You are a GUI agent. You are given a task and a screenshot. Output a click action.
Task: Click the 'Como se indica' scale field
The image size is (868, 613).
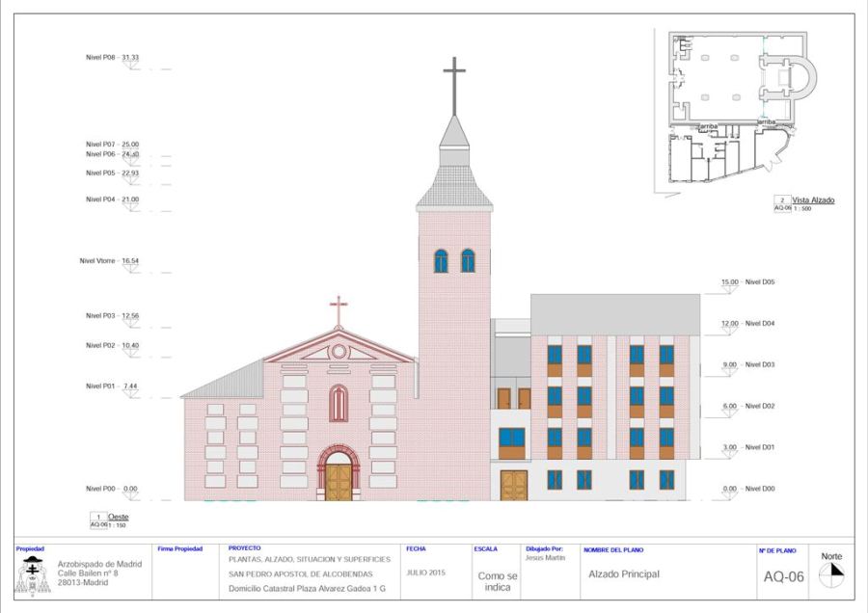pos(497,580)
